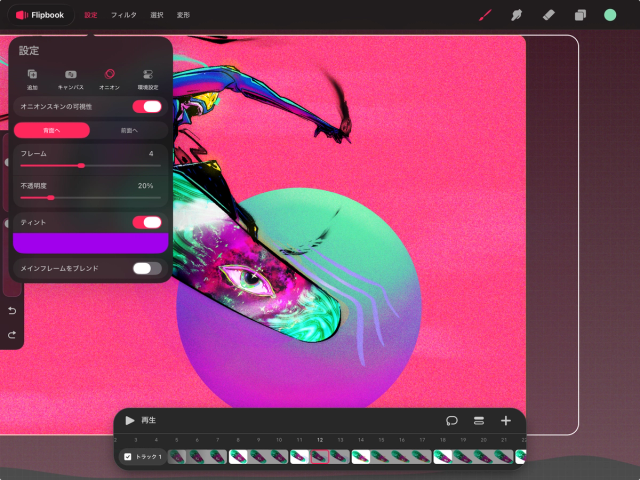The width and height of the screenshot is (640, 480).
Task: Select the frame 8 thumbnail
Action: [238, 457]
